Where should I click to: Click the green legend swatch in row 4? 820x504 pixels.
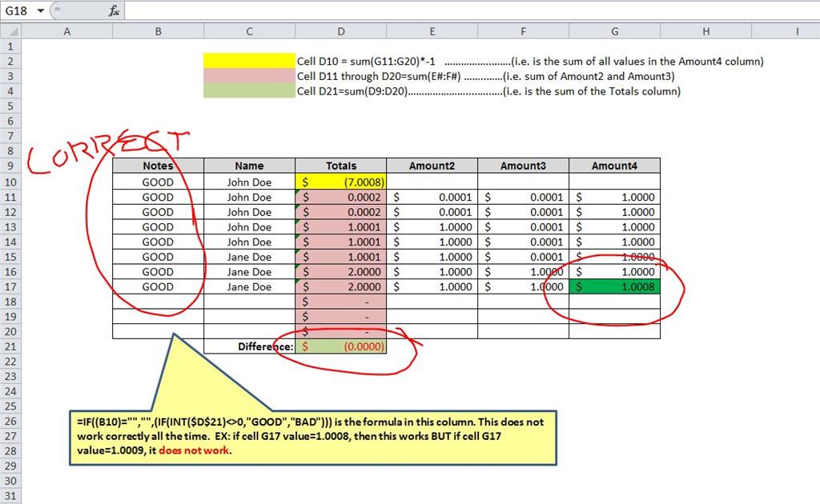[250, 90]
